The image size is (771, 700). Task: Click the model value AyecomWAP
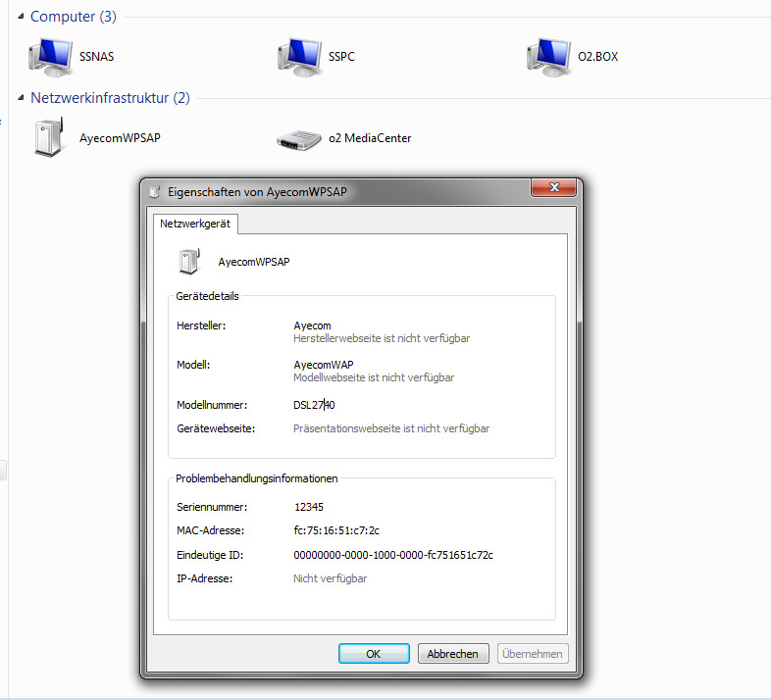tap(324, 365)
